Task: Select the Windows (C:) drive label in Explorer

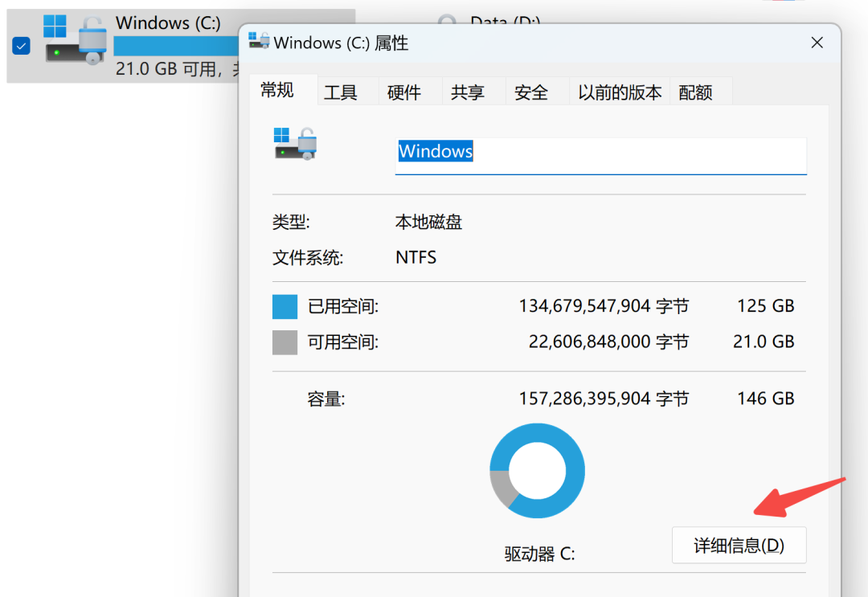Action: coord(168,22)
